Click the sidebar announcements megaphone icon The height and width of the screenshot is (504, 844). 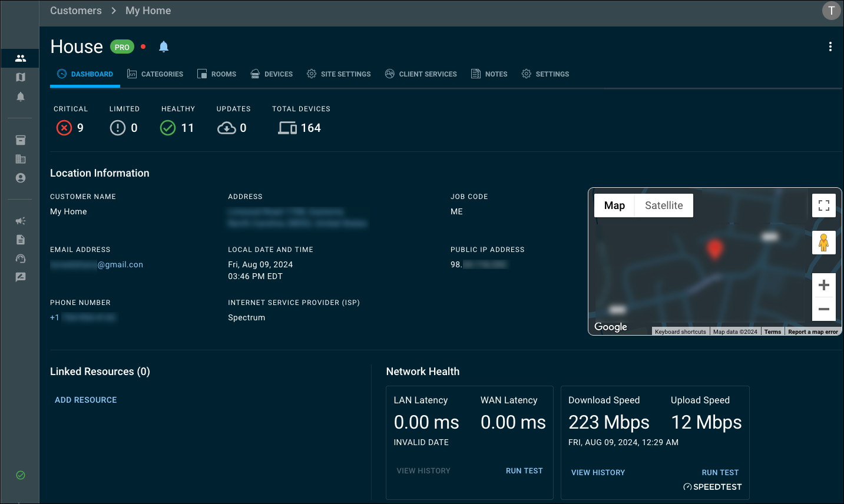21,221
